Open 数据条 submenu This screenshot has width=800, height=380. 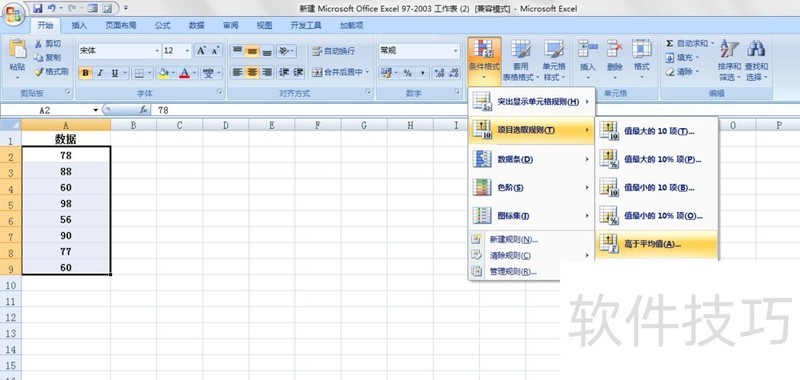pyautogui.click(x=532, y=160)
